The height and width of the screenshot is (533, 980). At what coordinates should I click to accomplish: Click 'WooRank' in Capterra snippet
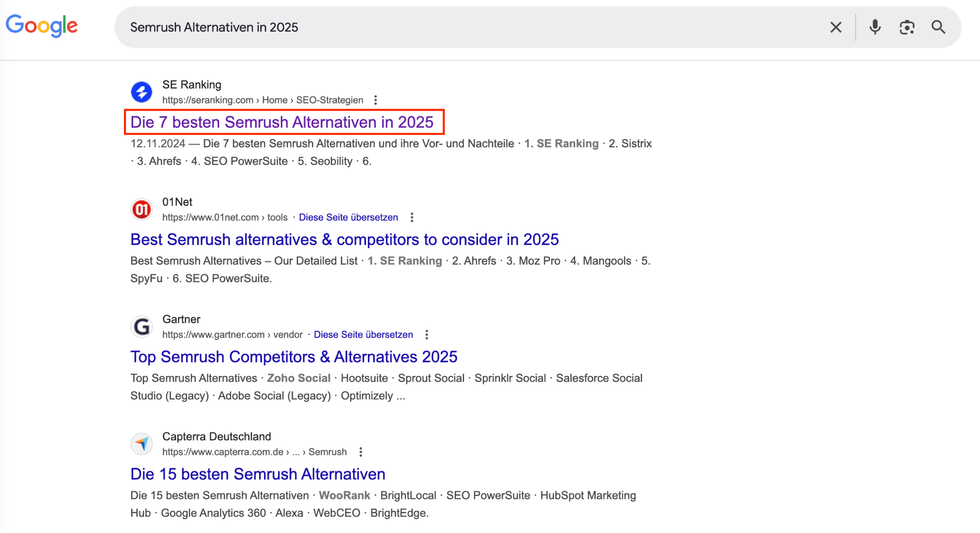(x=345, y=496)
